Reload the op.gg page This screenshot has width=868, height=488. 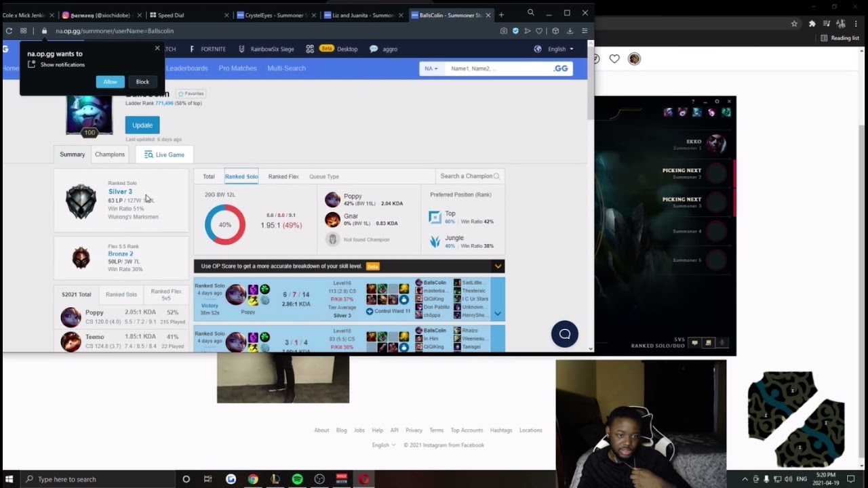click(9, 30)
